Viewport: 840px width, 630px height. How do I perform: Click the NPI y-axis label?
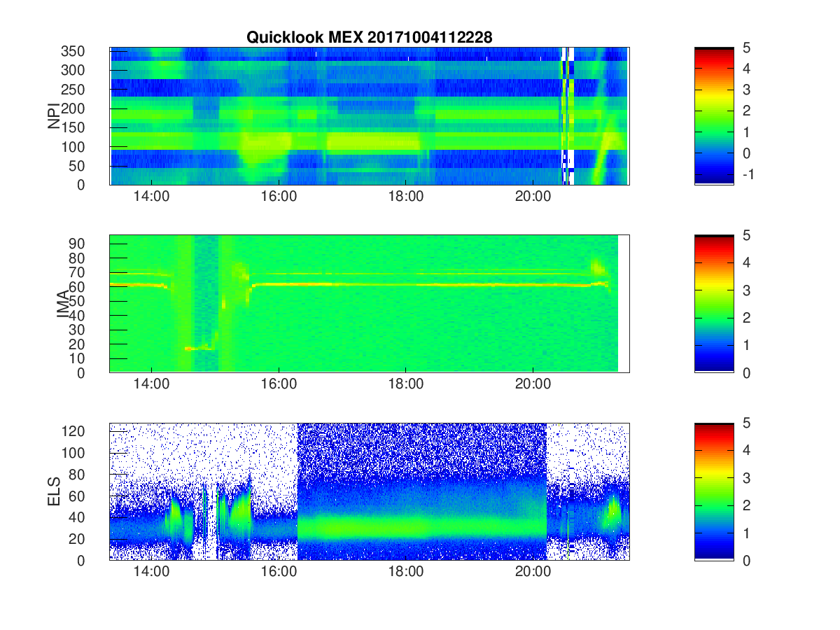tap(54, 116)
